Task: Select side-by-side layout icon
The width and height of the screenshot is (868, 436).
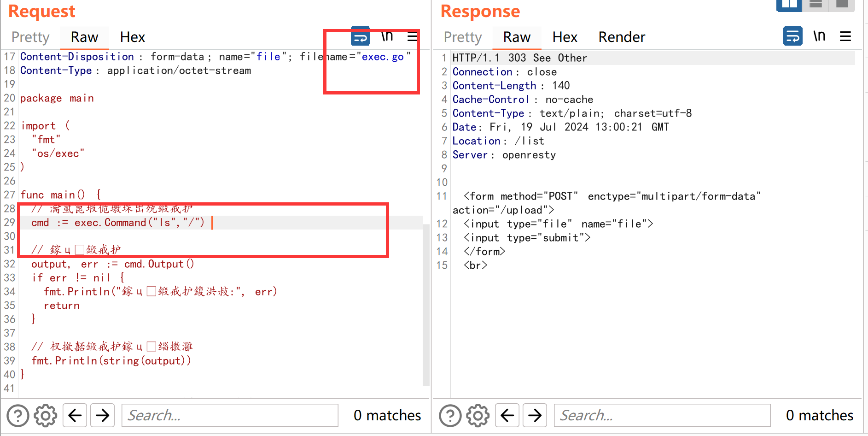Action: tap(789, 5)
